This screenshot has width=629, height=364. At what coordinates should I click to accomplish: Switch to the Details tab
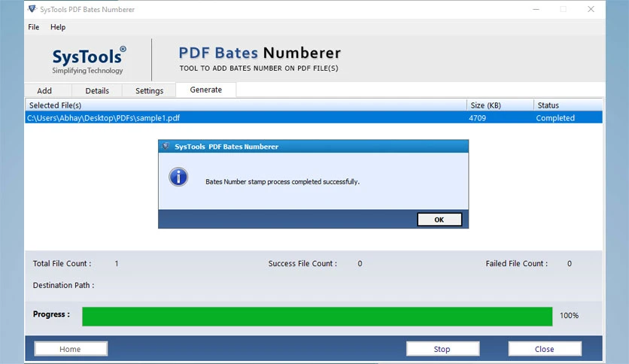pyautogui.click(x=97, y=90)
